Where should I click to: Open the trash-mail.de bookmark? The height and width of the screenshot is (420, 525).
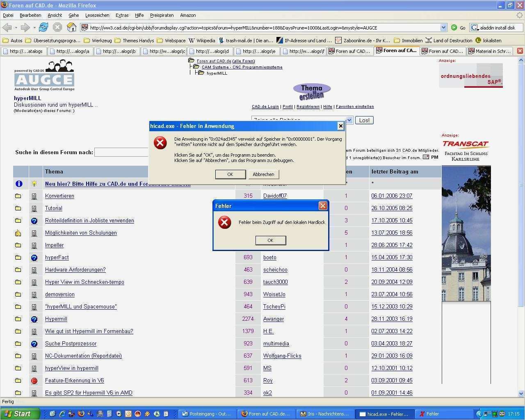[246, 41]
